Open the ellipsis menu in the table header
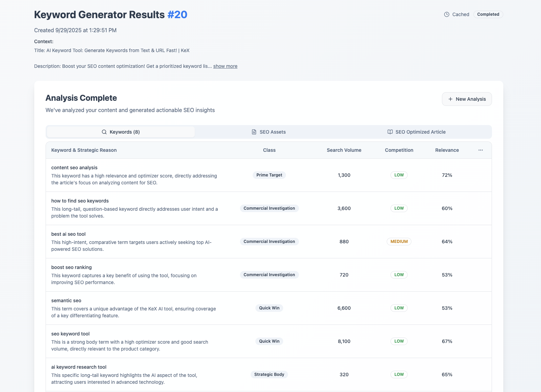This screenshot has width=541, height=392. pyautogui.click(x=480, y=150)
